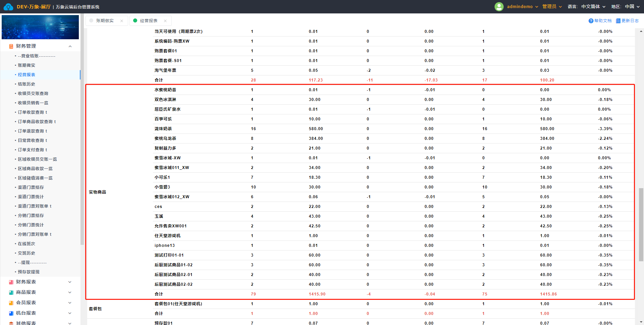Click the main table vertical scrollbar thumb

click(641, 224)
